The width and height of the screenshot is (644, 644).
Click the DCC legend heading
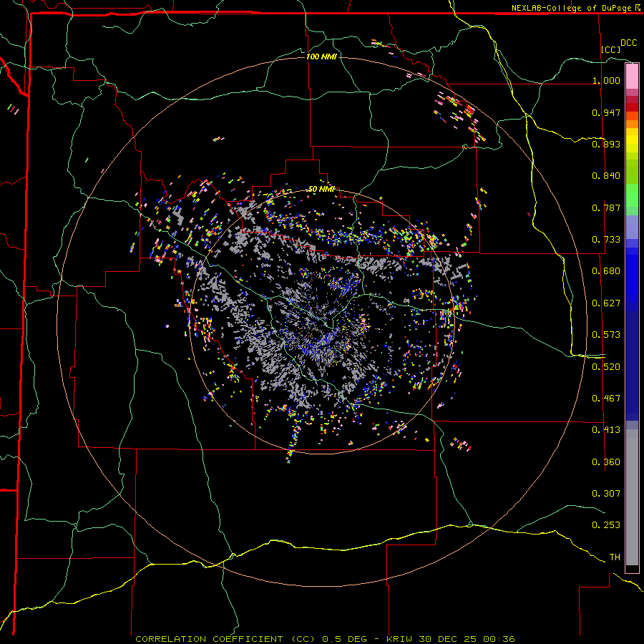(x=628, y=43)
